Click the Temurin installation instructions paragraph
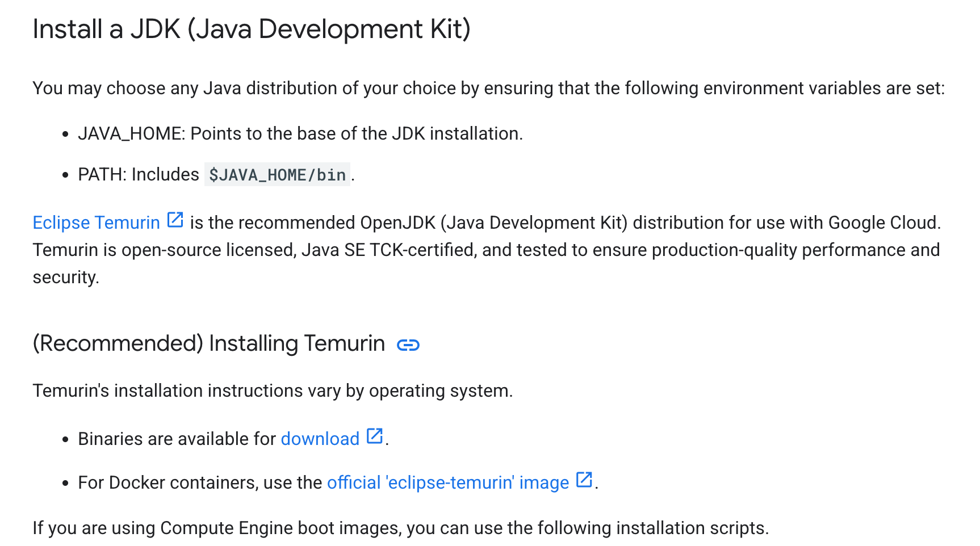Screen dimensions: 980x546 273,390
